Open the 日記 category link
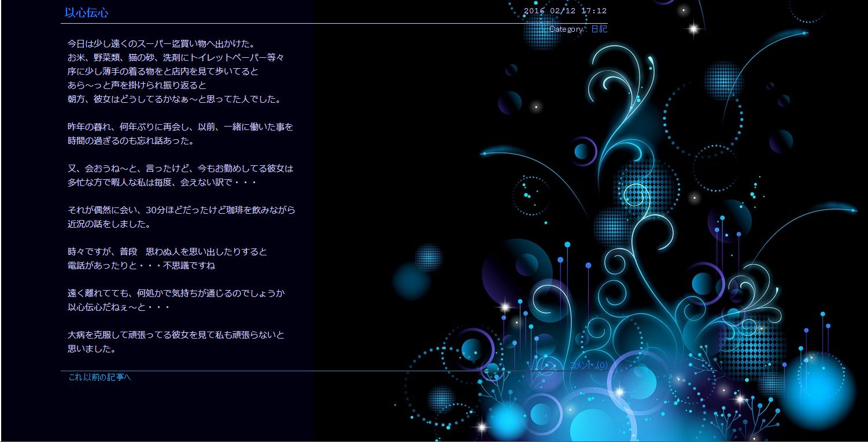The image size is (868, 442). (599, 29)
